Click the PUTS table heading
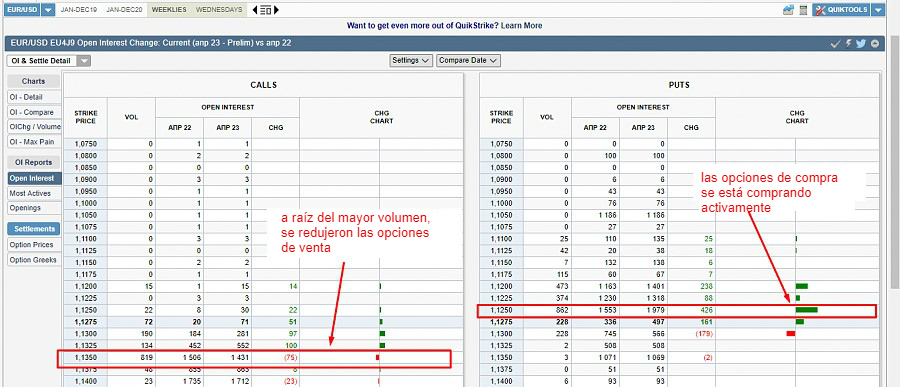Viewport: 900px width, 387px height. (679, 85)
